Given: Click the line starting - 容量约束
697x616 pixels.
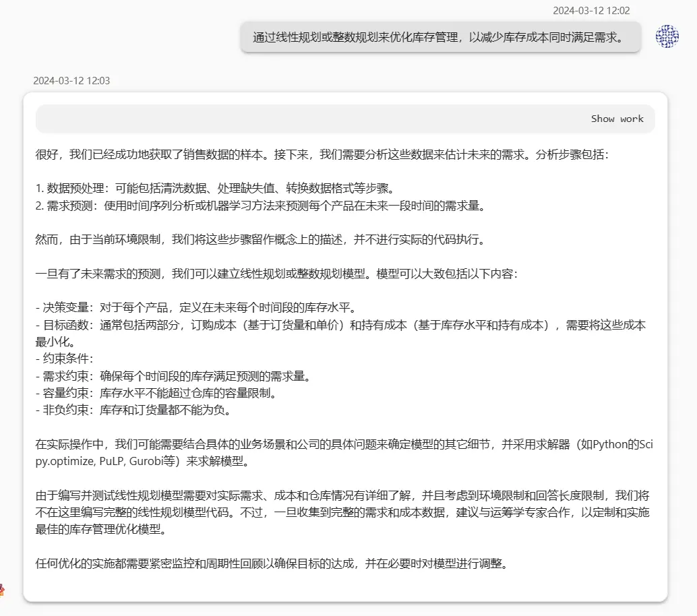Looking at the screenshot, I should pyautogui.click(x=156, y=394).
